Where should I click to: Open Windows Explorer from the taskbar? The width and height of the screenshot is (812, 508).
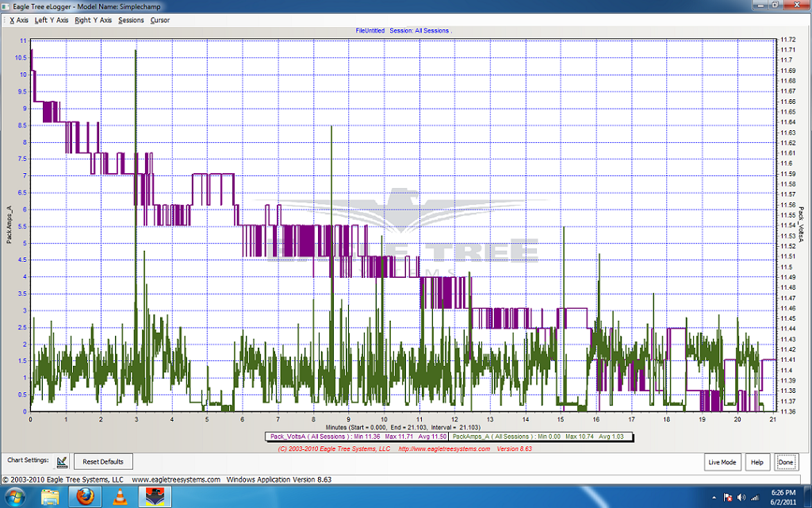(50, 497)
